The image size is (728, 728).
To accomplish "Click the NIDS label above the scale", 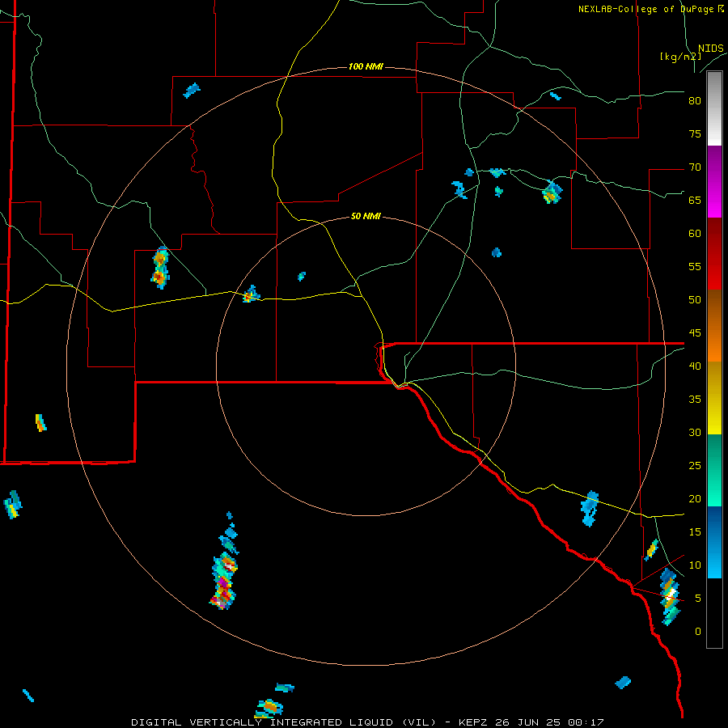I will pos(710,49).
